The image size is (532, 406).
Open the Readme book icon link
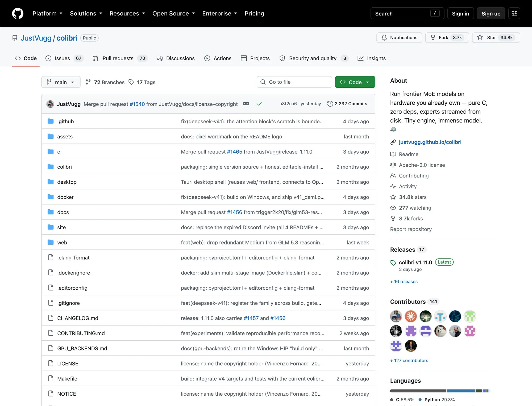(x=404, y=154)
